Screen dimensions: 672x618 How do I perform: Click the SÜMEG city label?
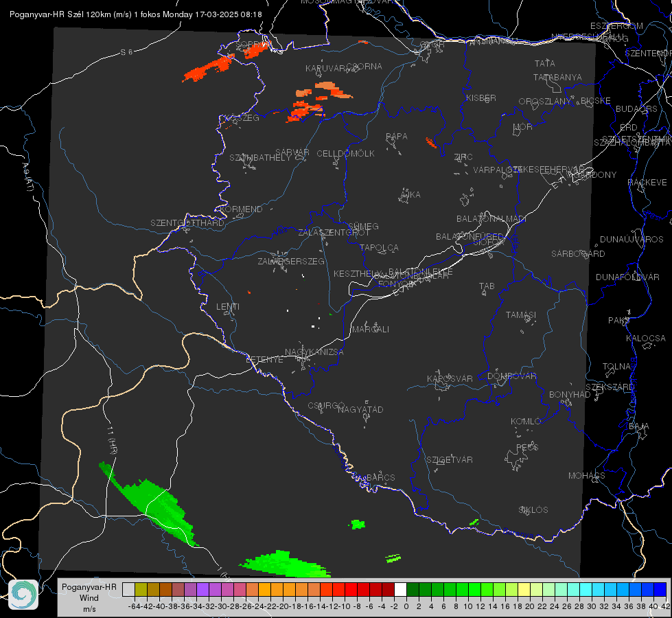pyautogui.click(x=363, y=227)
